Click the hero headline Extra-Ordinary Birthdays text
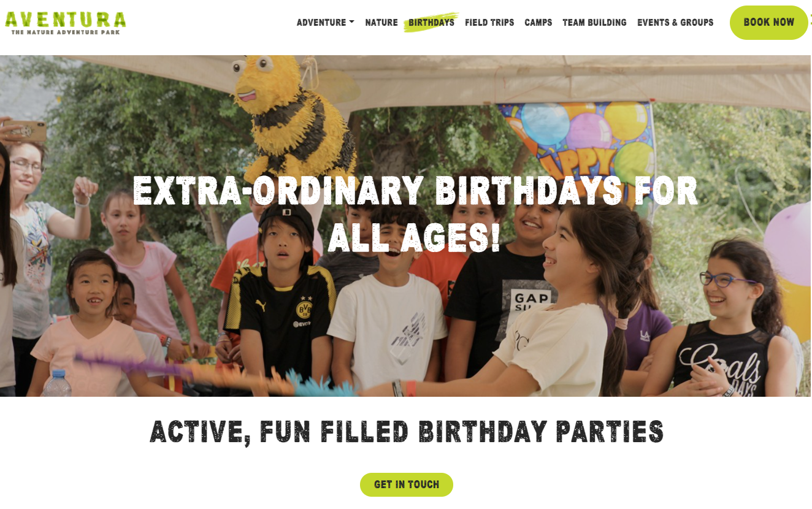 tap(415, 214)
